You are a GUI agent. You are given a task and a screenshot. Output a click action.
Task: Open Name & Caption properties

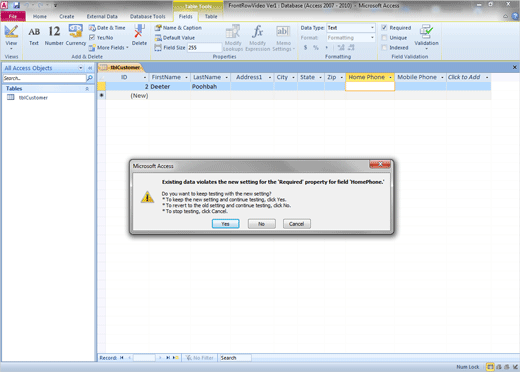click(x=178, y=28)
